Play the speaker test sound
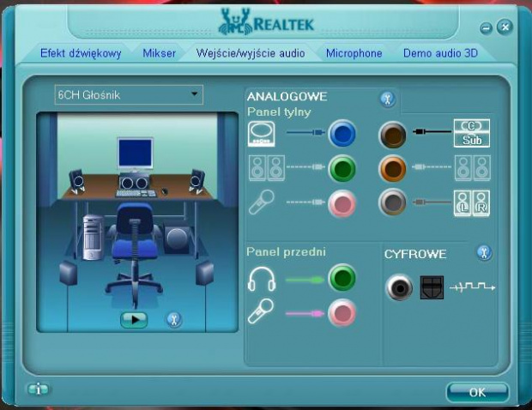The width and height of the screenshot is (532, 410). click(x=134, y=319)
